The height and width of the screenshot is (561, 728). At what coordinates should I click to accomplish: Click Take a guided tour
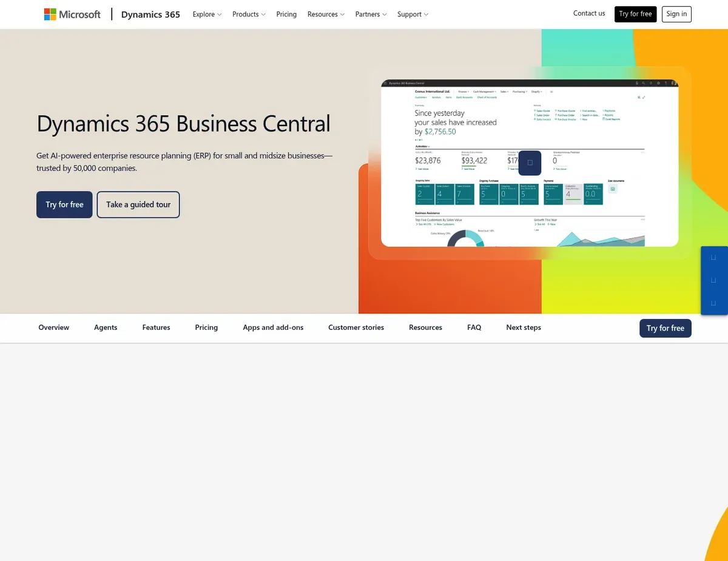pyautogui.click(x=138, y=204)
